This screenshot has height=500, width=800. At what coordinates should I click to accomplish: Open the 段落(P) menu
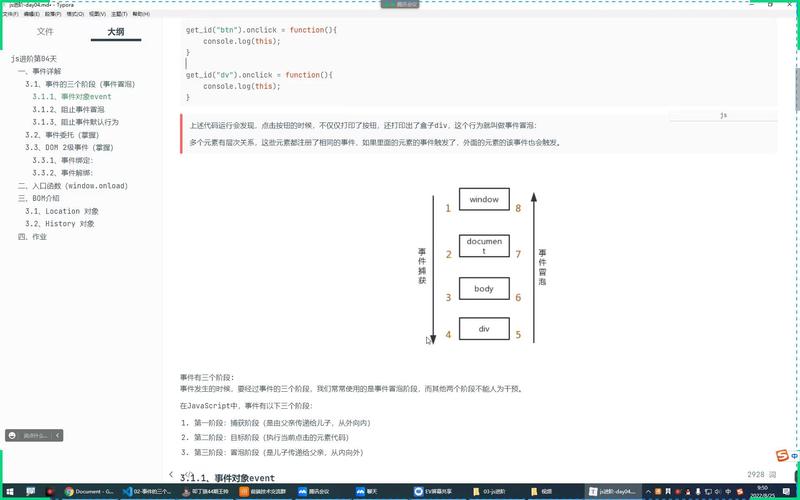tap(53, 14)
